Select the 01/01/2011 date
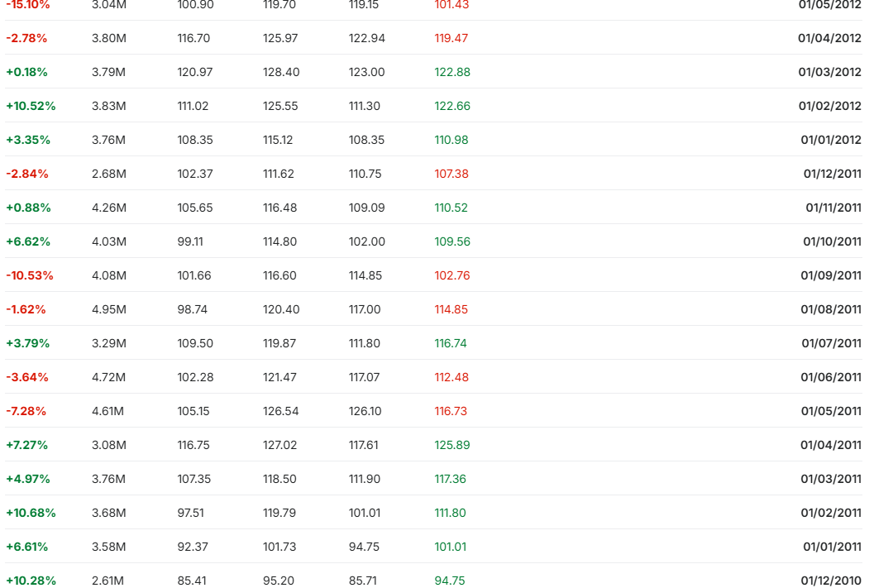 (x=832, y=547)
